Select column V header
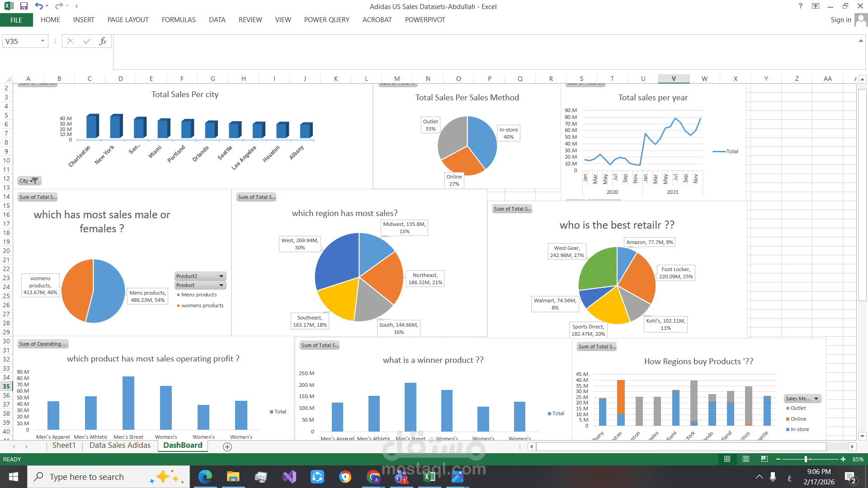This screenshot has height=488, width=868. pyautogui.click(x=674, y=79)
